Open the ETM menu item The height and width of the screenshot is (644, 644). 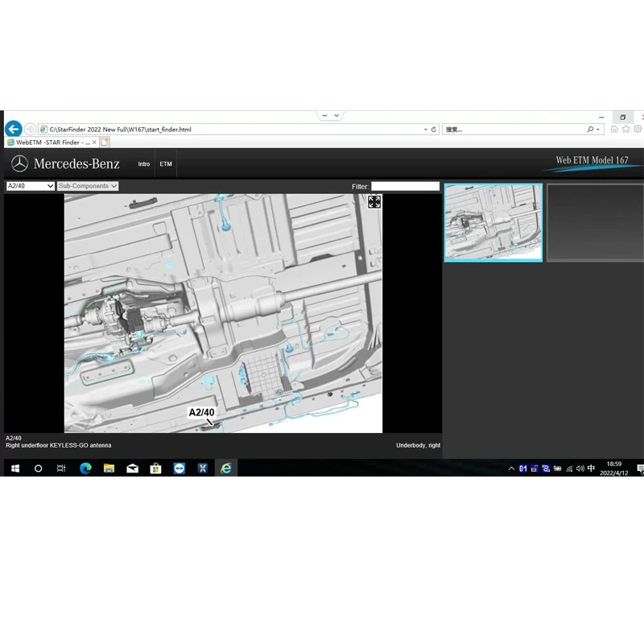click(x=166, y=164)
